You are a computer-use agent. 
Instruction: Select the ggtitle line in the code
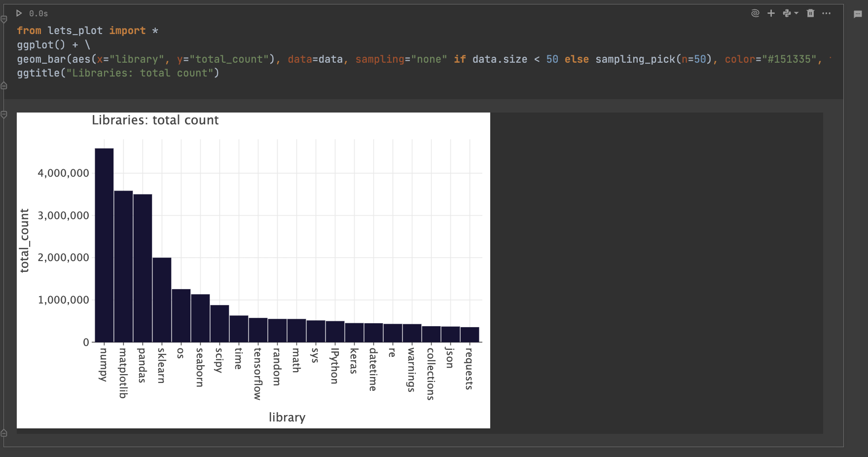coord(118,73)
